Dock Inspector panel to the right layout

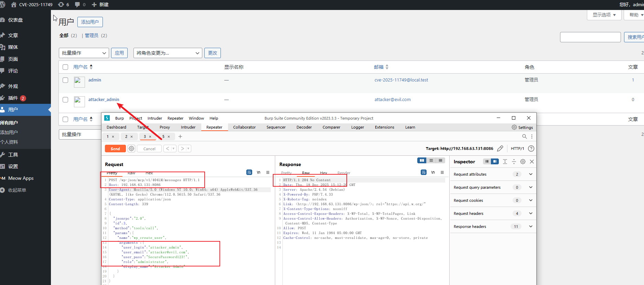pos(495,162)
